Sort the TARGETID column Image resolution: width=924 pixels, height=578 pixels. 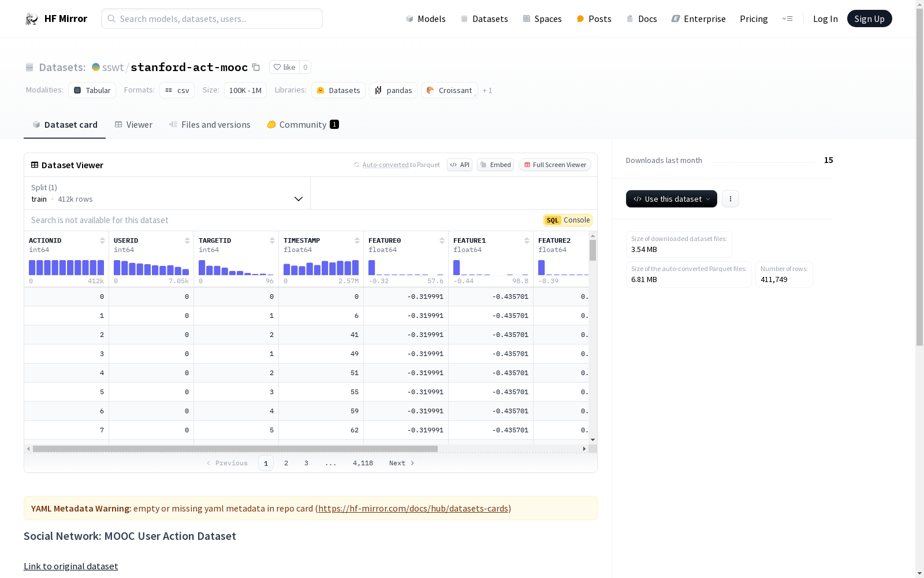pyautogui.click(x=272, y=240)
